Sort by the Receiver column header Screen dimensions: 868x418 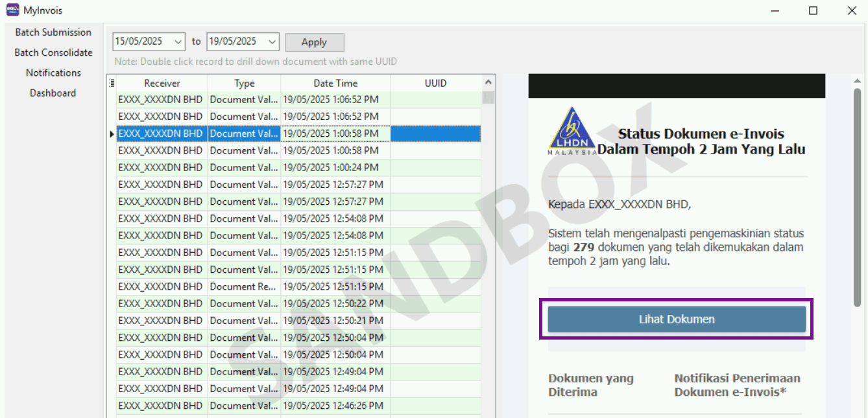click(x=162, y=83)
